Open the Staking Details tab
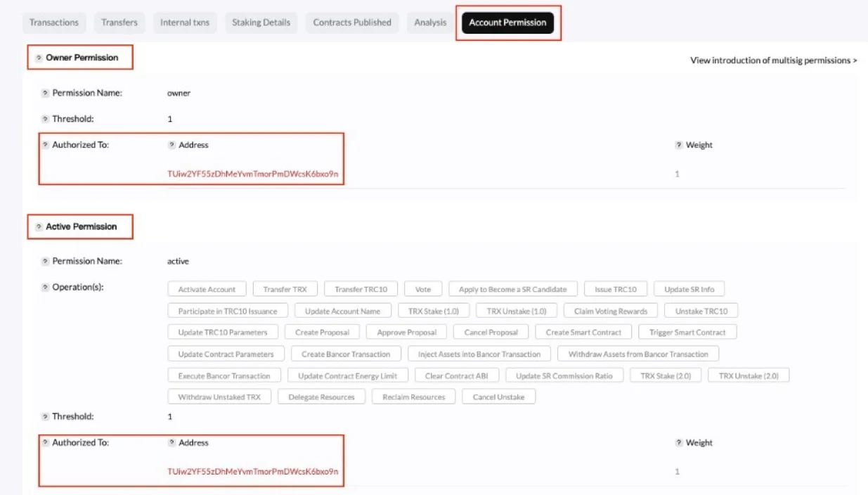 point(261,22)
